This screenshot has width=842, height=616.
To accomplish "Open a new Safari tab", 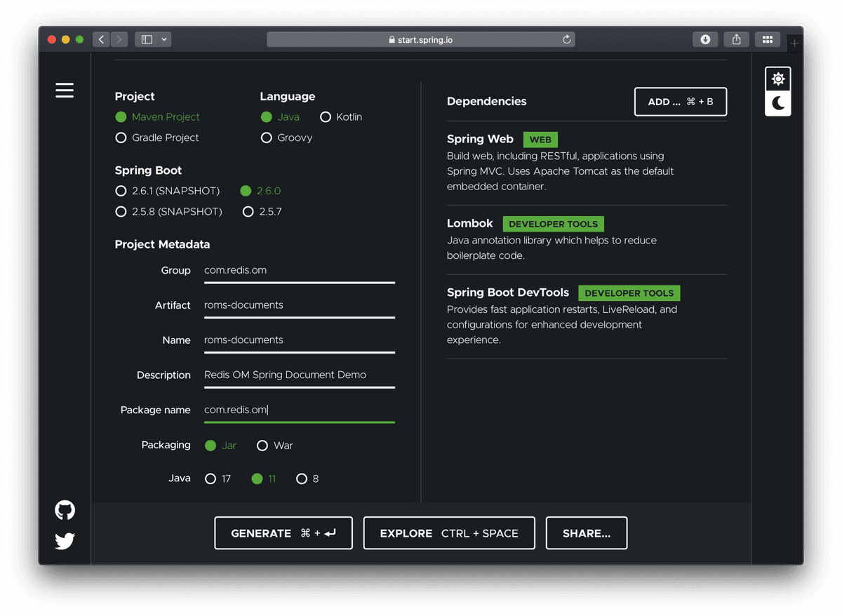I will pyautogui.click(x=794, y=43).
